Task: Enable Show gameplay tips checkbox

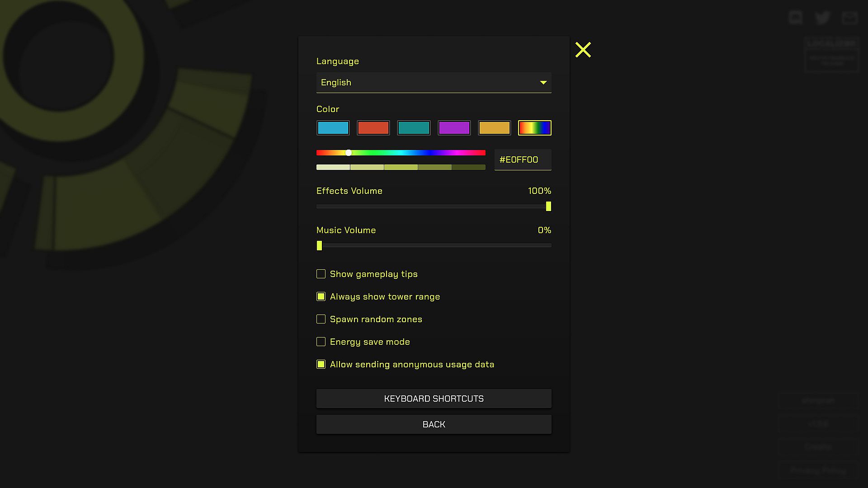Action: pos(321,274)
